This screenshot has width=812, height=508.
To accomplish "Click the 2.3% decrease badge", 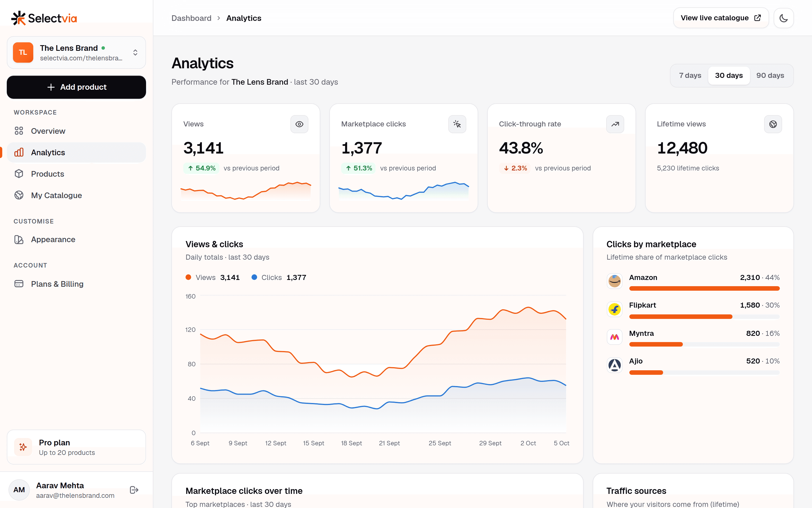I will click(x=515, y=168).
